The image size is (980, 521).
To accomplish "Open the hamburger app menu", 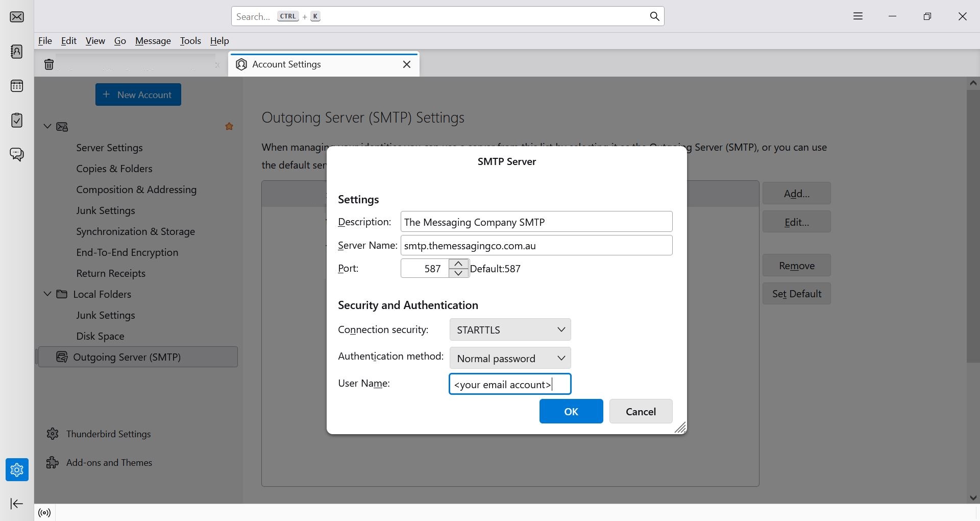I will [858, 16].
